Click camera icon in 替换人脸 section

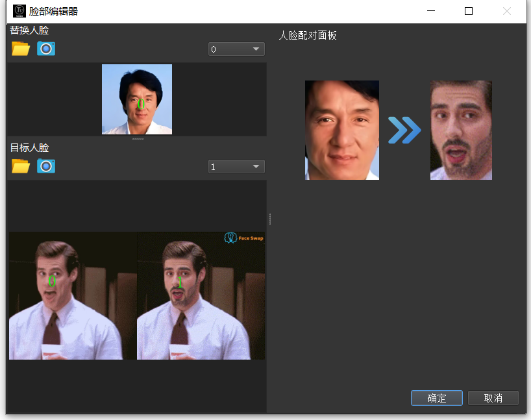46,49
